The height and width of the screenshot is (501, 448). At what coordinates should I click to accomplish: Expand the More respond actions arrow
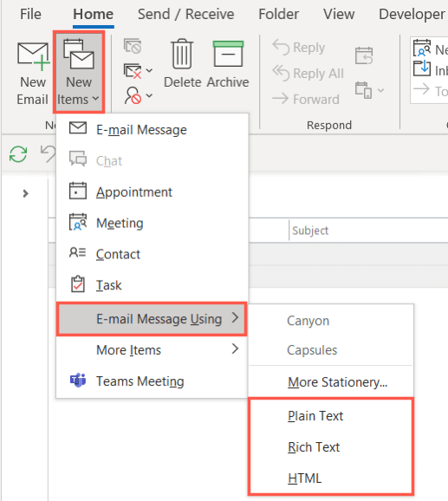click(380, 90)
